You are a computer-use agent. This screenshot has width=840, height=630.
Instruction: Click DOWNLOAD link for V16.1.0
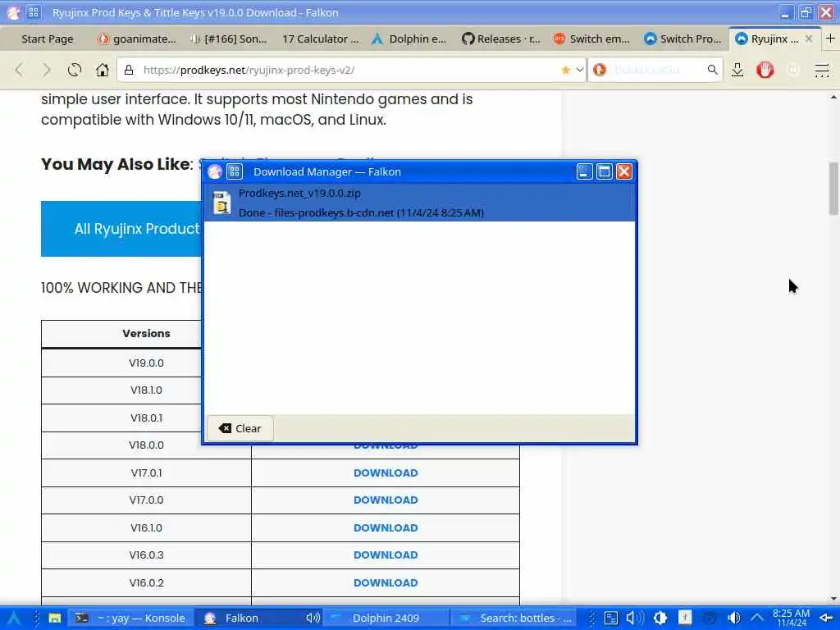pyautogui.click(x=386, y=527)
